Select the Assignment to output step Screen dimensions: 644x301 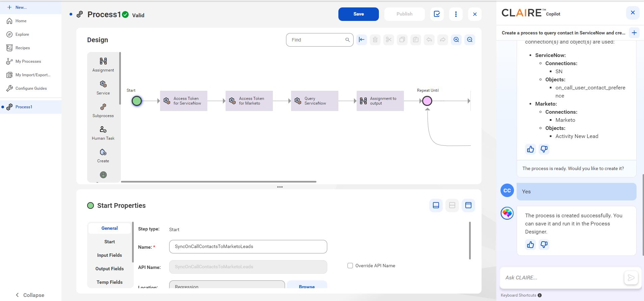point(380,101)
